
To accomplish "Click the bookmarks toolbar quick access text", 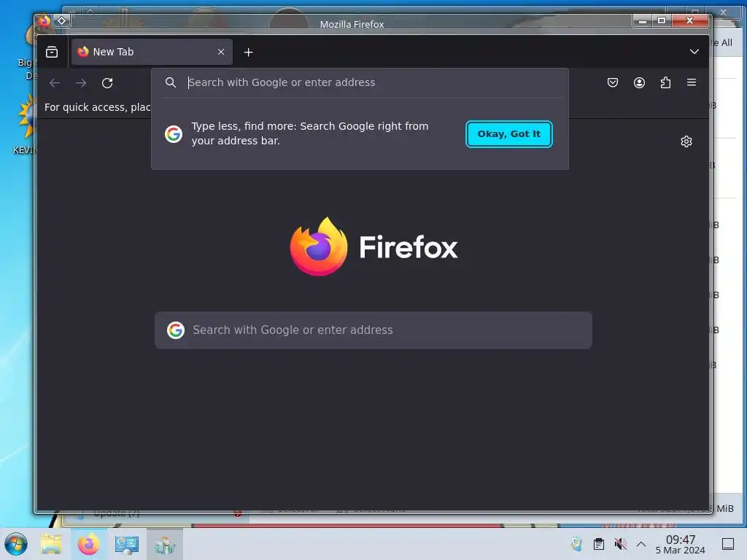I will point(98,107).
